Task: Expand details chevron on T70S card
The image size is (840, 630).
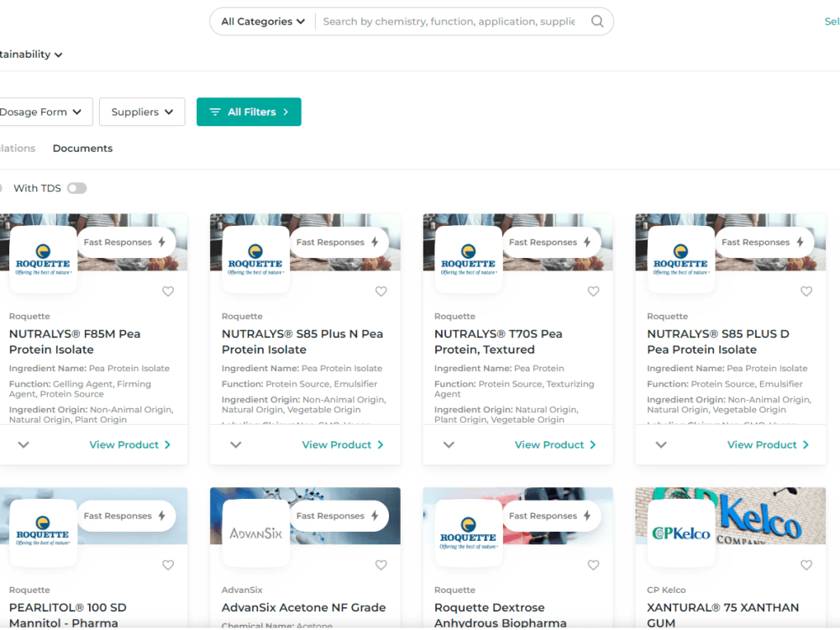Action: 449,444
